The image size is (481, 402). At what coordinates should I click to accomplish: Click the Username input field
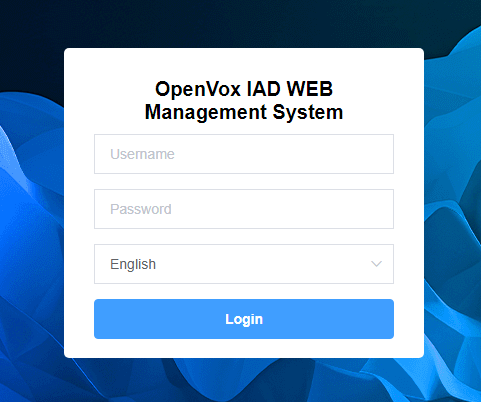point(244,154)
